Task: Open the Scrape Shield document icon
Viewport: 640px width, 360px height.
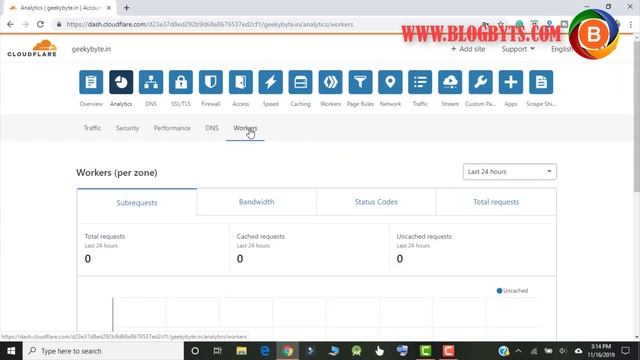Action: pos(541,82)
